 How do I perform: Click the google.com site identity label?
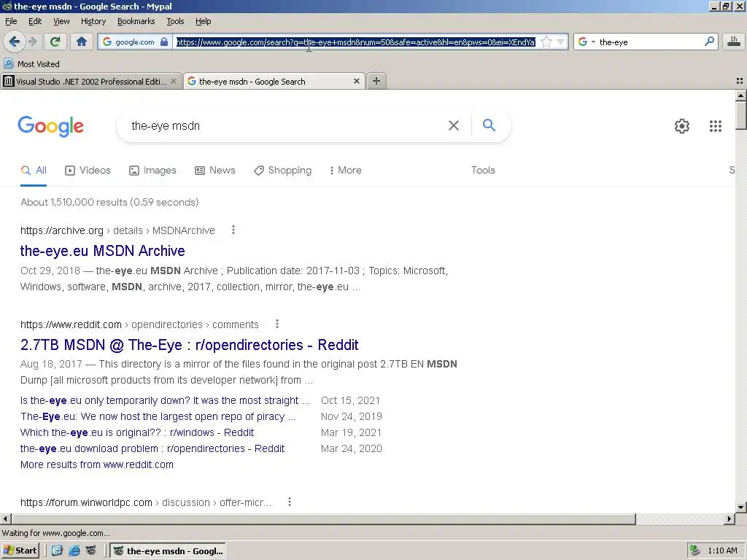tap(135, 42)
